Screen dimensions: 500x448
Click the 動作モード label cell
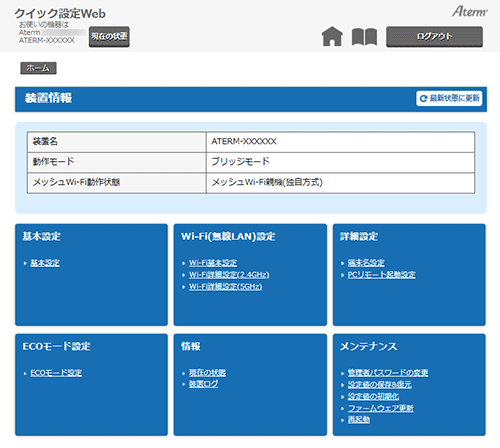117,162
